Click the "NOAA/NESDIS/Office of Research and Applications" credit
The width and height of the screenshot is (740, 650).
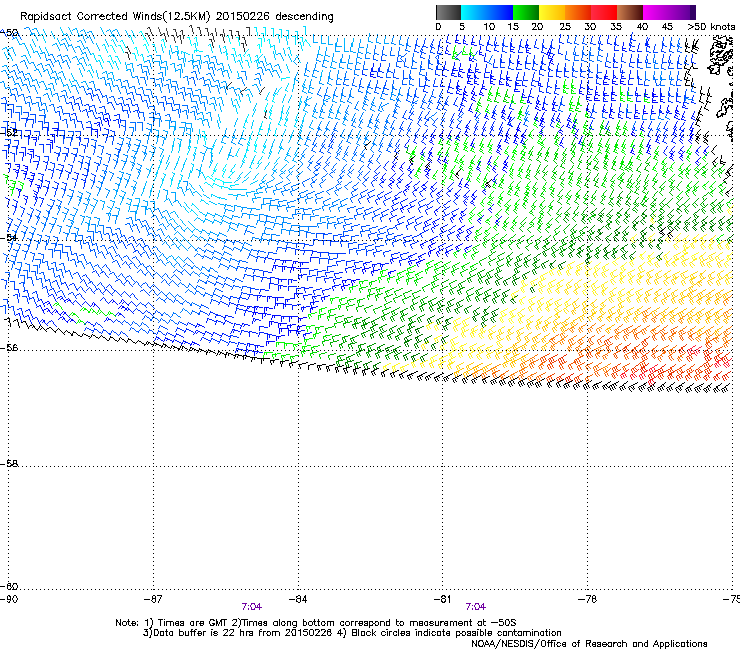[x=589, y=644]
